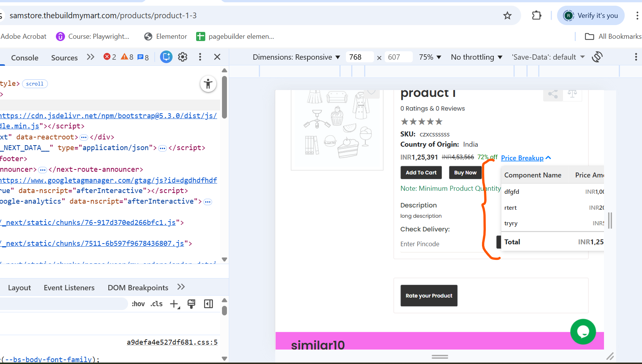The width and height of the screenshot is (642, 364).
Task: Switch to the Event Listeners tab
Action: click(x=69, y=288)
